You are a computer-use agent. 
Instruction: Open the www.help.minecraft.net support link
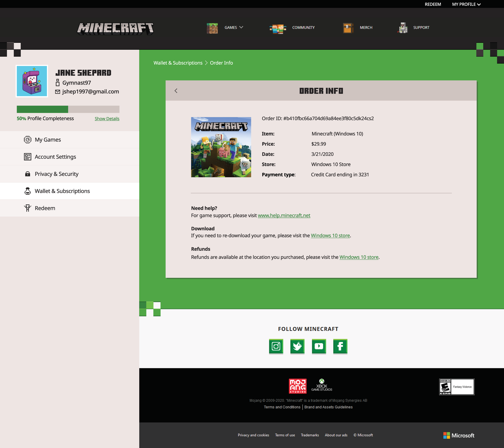point(284,215)
